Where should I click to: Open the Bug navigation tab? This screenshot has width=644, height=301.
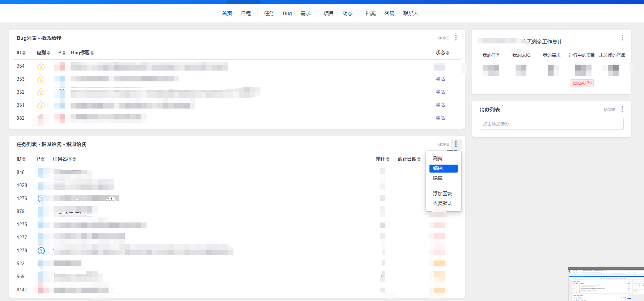[287, 13]
